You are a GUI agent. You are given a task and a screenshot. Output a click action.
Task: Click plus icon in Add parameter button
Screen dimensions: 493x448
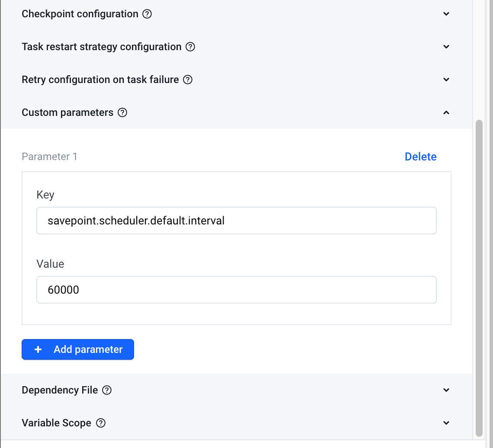pyautogui.click(x=38, y=349)
